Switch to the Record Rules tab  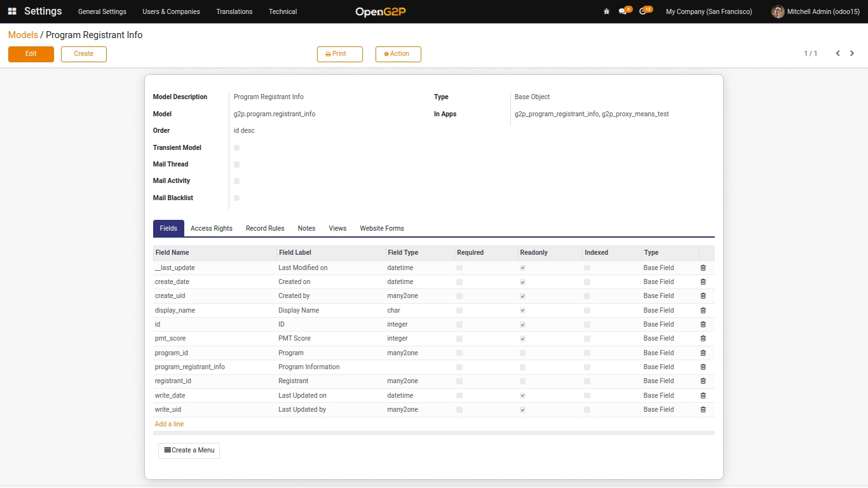(x=265, y=228)
